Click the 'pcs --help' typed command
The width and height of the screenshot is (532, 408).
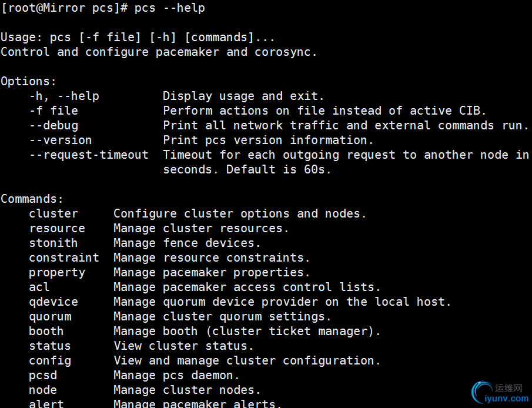pyautogui.click(x=170, y=8)
